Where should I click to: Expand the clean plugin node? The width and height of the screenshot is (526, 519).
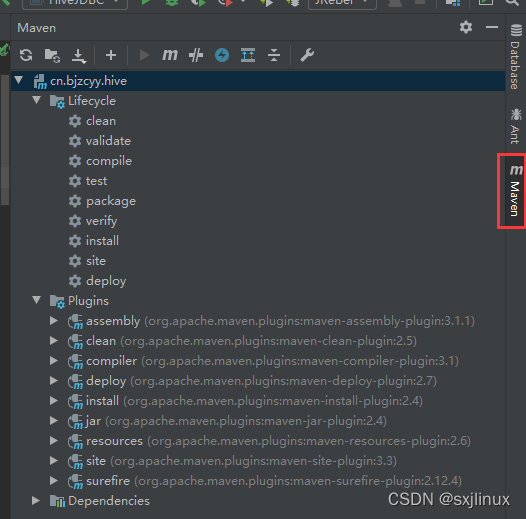pyautogui.click(x=54, y=341)
